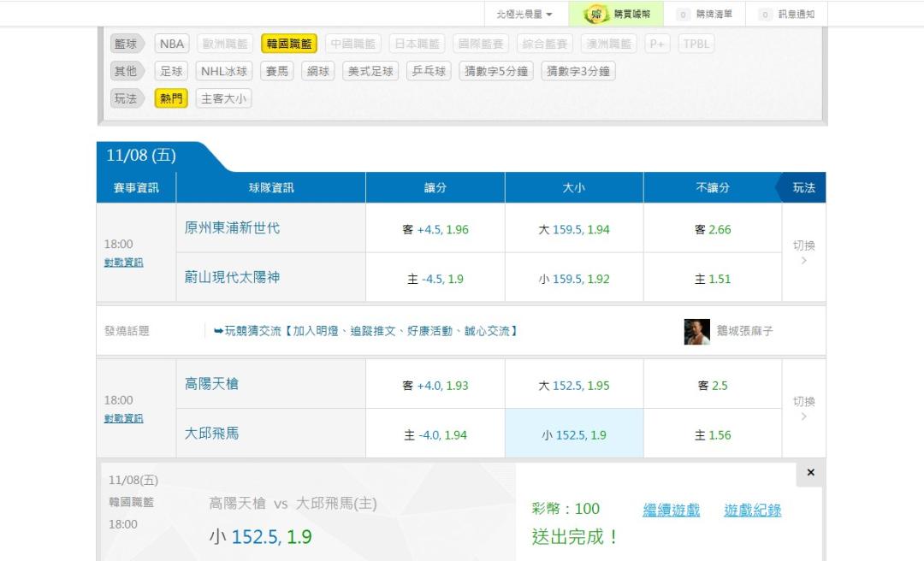Click the 不讓分 column header
Screen dimensions: 924x561
click(x=713, y=187)
